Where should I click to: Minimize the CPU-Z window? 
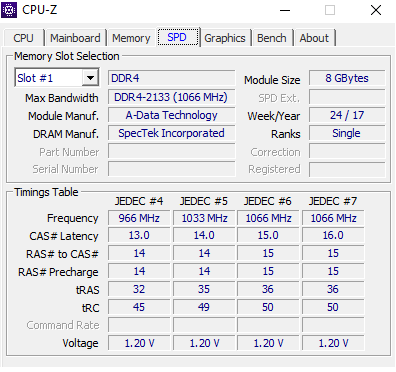285,10
